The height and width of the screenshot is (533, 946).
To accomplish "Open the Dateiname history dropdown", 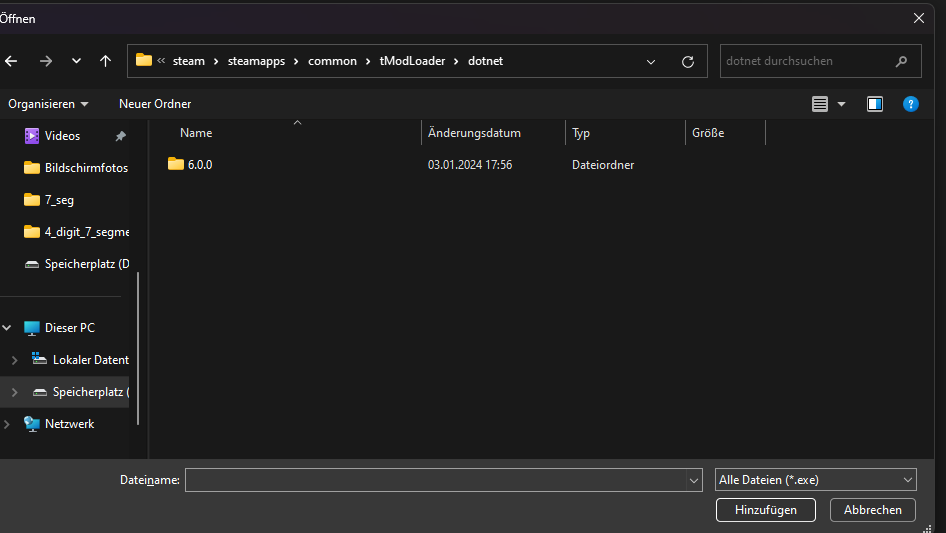I will pyautogui.click(x=694, y=480).
